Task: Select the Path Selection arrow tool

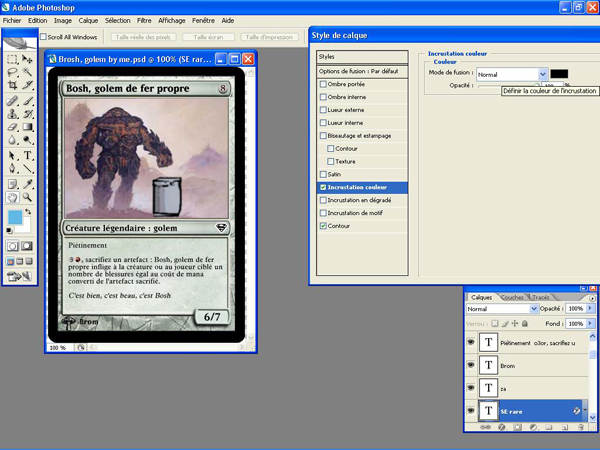Action: 12,155
